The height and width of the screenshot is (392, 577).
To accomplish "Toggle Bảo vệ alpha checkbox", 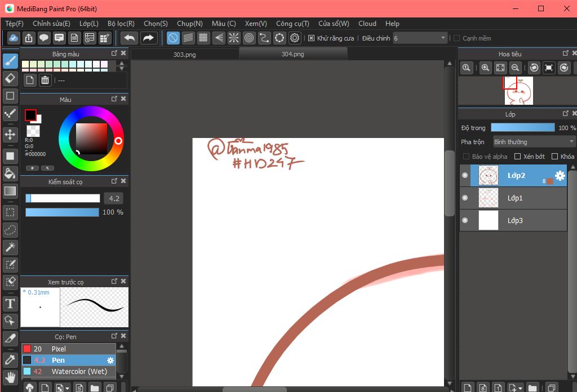I will (466, 157).
